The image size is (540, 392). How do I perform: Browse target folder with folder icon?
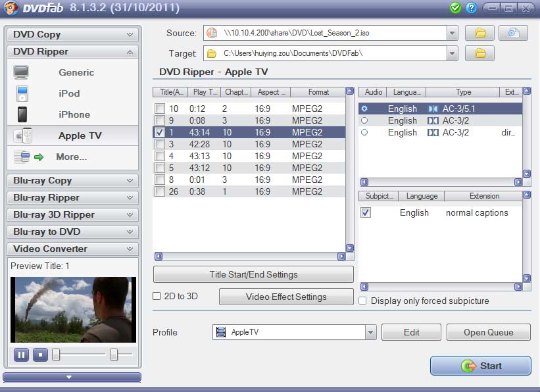[x=479, y=53]
